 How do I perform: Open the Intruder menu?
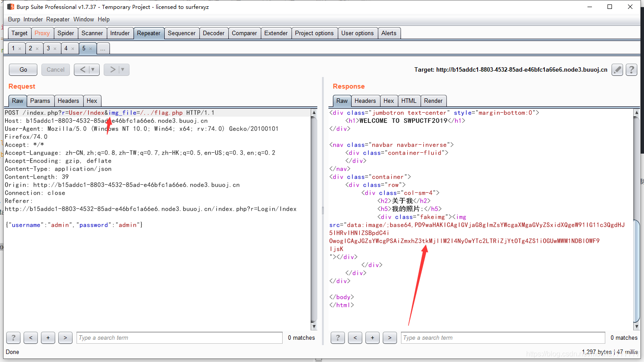point(33,19)
